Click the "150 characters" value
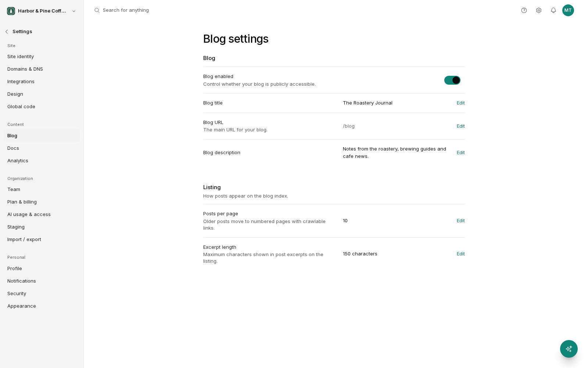The image size is (588, 368). click(x=360, y=254)
